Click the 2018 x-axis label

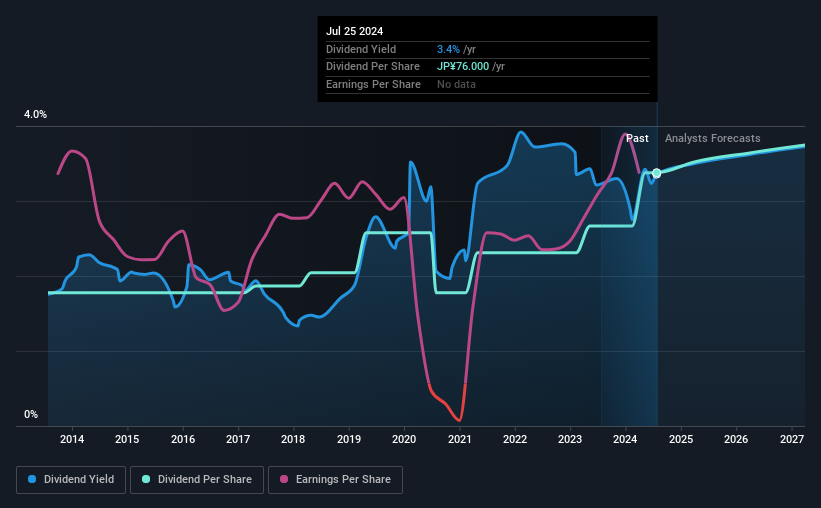(x=293, y=439)
